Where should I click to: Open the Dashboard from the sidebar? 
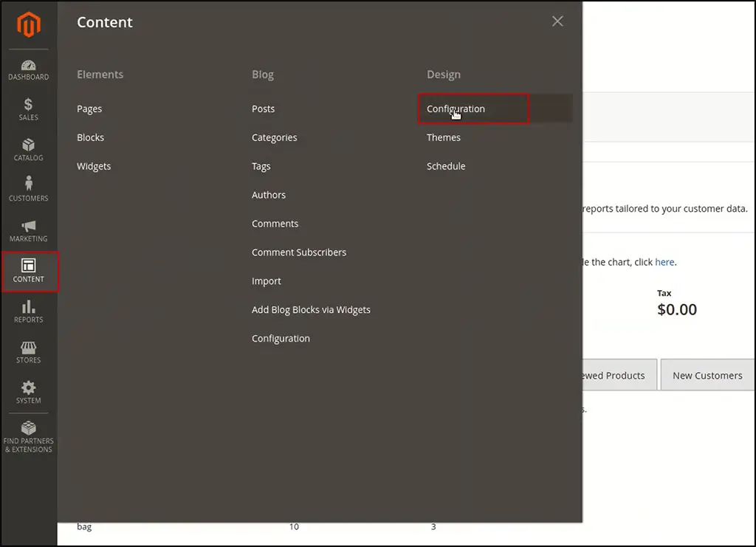coord(28,69)
